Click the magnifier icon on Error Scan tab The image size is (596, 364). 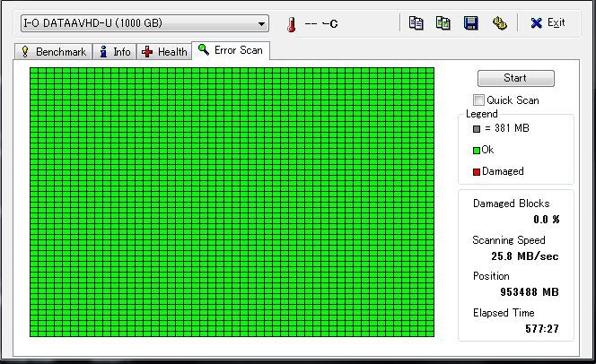coord(204,49)
